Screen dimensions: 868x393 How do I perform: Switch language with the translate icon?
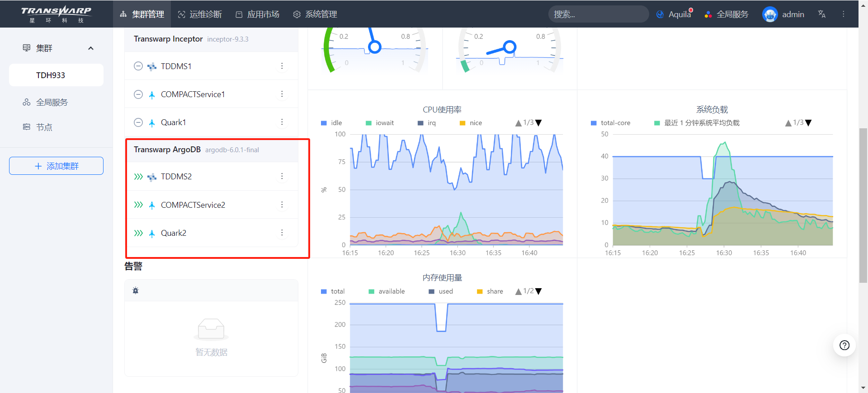pyautogui.click(x=822, y=14)
